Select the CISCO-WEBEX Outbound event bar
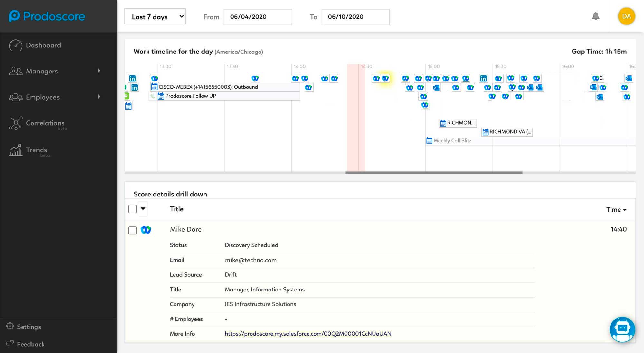The width and height of the screenshot is (644, 353). (225, 87)
